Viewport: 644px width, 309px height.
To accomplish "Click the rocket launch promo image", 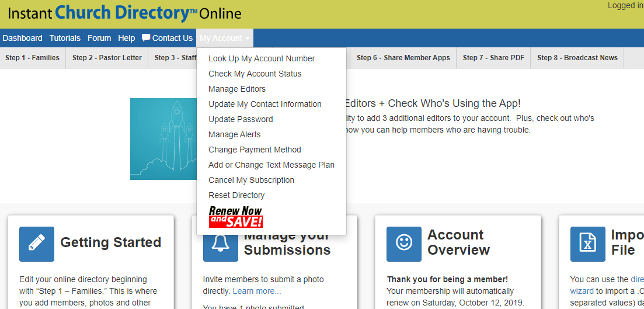I will point(163,139).
